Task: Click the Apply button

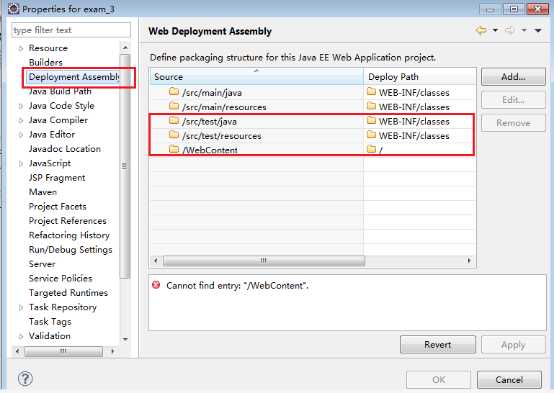Action: point(513,345)
